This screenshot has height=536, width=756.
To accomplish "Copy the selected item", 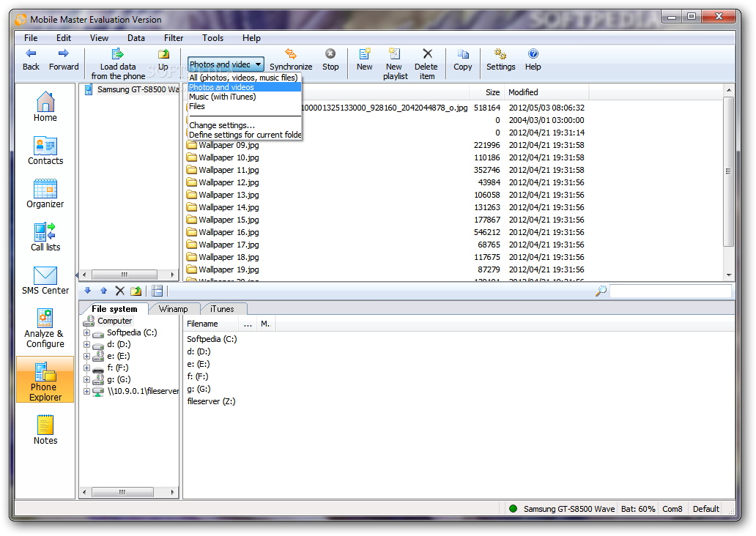I will coord(463,59).
